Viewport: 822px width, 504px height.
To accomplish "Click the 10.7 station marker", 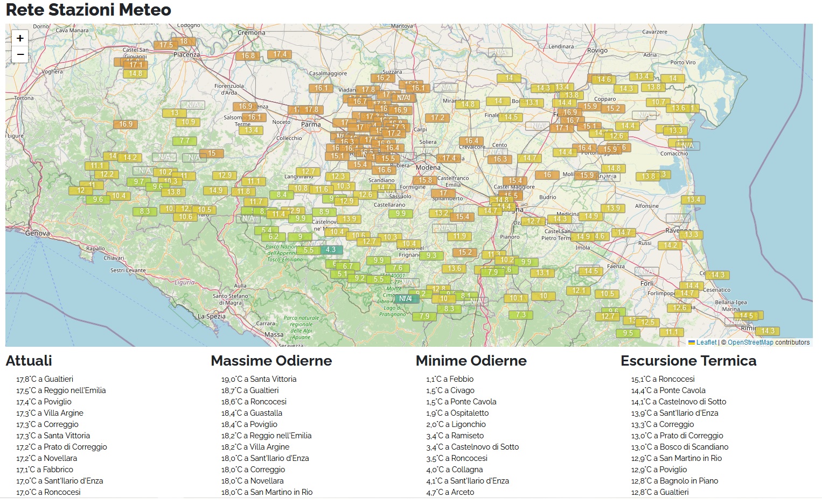I will (658, 102).
